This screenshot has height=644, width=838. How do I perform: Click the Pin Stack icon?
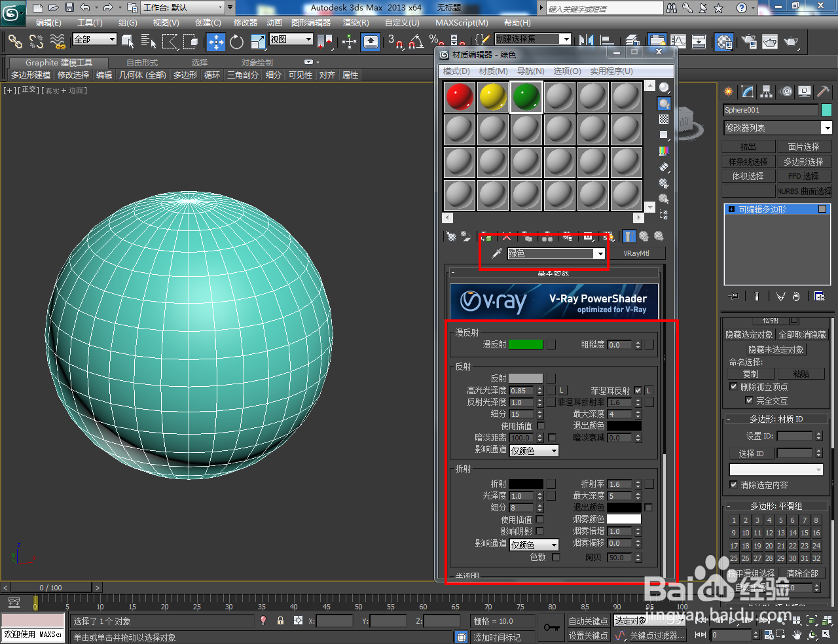point(734,296)
